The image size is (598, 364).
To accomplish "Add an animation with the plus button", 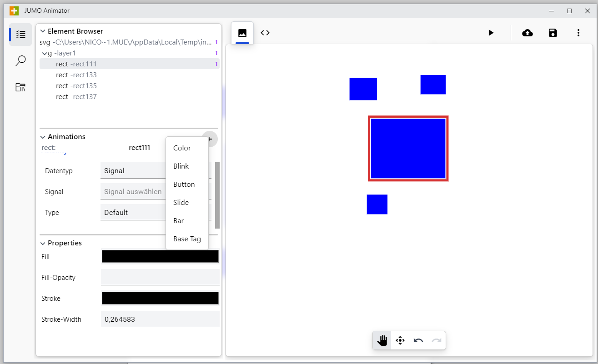I will tap(210, 139).
